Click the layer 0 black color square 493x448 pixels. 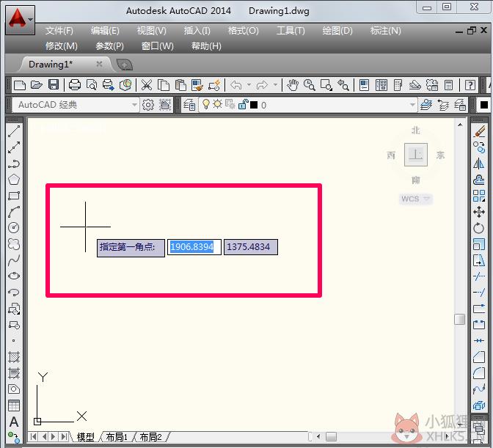pyautogui.click(x=254, y=105)
